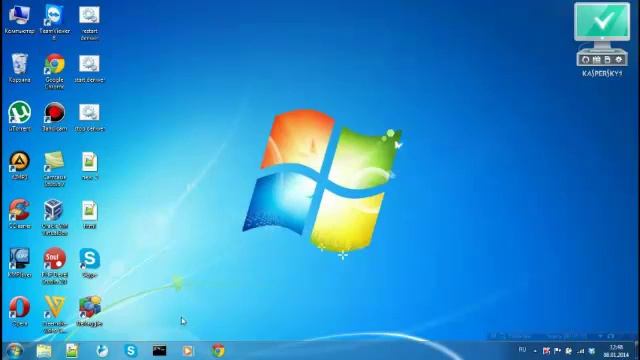Open the Recycle Bin (Корзина) icon
Screen dimensions: 640x360
click(x=19, y=68)
